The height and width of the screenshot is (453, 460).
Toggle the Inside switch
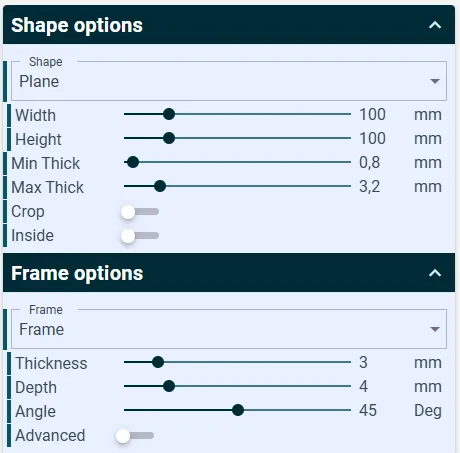click(140, 236)
